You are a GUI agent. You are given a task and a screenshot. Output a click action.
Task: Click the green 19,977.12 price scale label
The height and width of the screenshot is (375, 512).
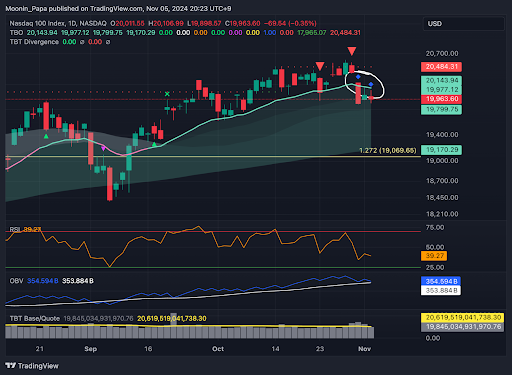(441, 90)
